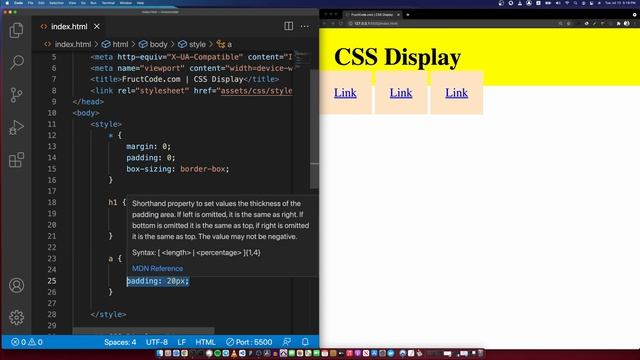Viewport: 640px width, 360px height.
Task: Open the feedback icon in status bar
Action: (287, 342)
